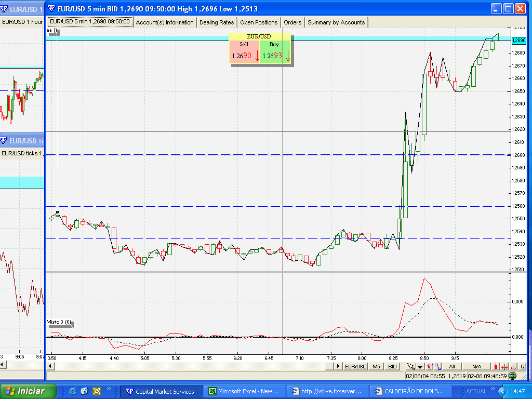Click the Buy 1.2693 price box
This screenshot has height=399, width=532.
coord(275,51)
